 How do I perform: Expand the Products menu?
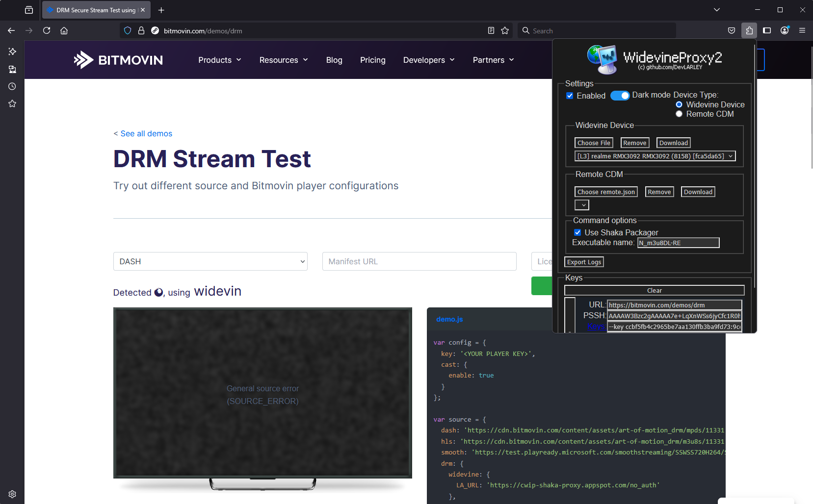pos(220,60)
